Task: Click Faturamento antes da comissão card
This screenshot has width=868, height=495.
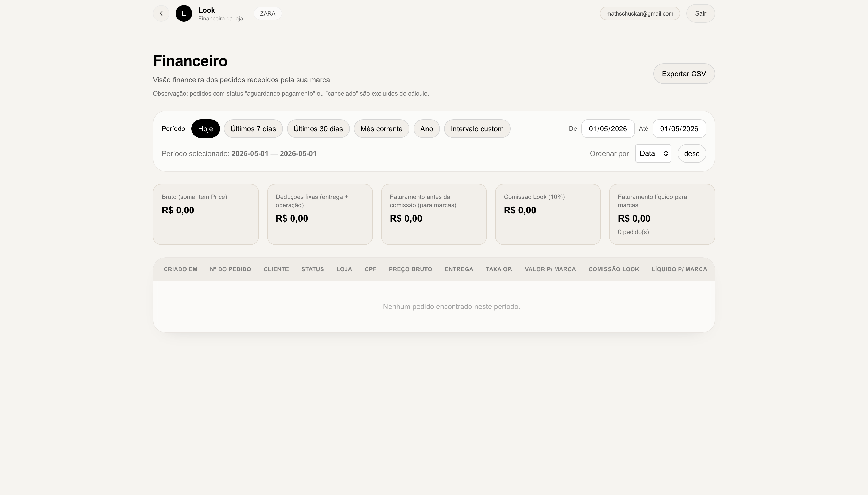Action: click(434, 214)
